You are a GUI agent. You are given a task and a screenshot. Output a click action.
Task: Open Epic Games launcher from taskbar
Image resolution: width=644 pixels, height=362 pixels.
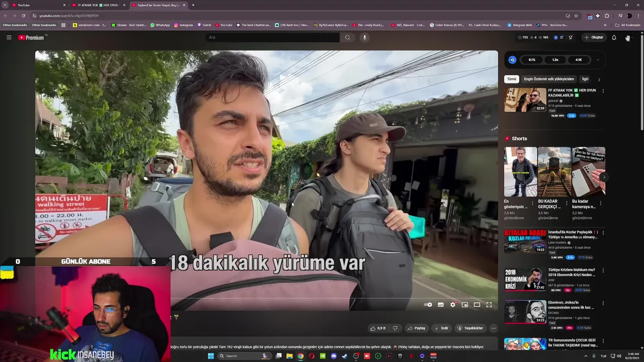click(400, 356)
